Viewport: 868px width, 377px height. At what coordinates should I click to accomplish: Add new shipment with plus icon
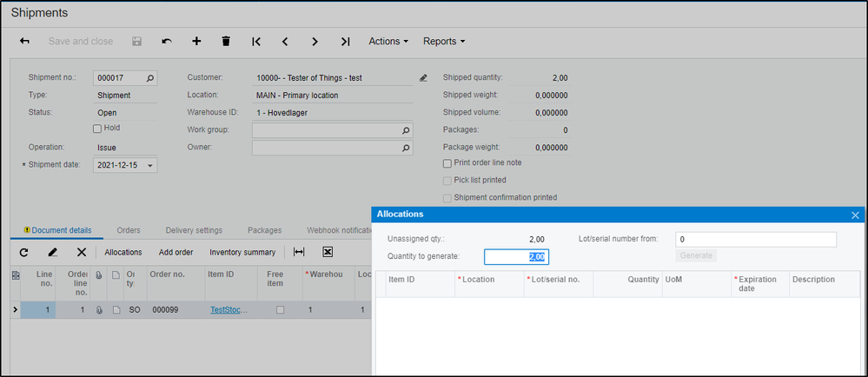(x=196, y=41)
